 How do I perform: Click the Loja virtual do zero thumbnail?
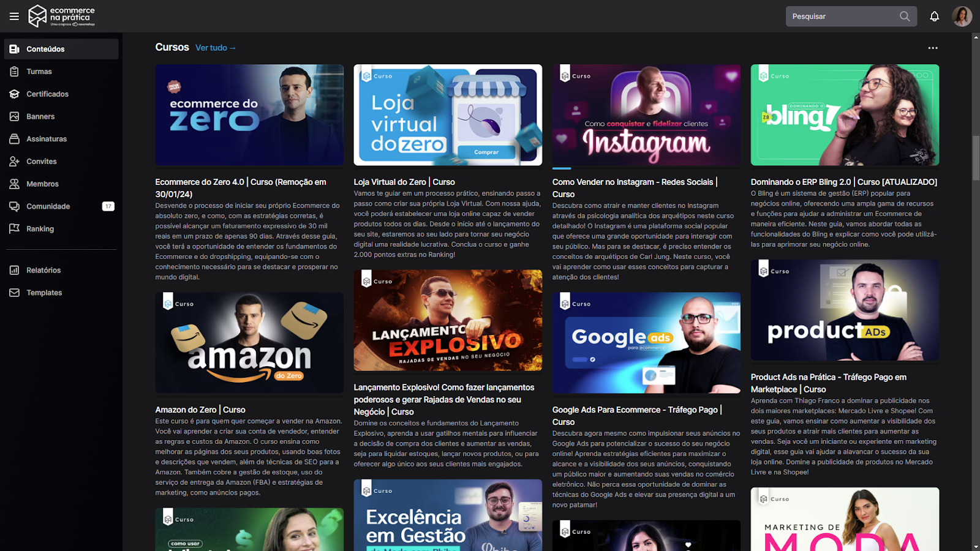tap(448, 115)
